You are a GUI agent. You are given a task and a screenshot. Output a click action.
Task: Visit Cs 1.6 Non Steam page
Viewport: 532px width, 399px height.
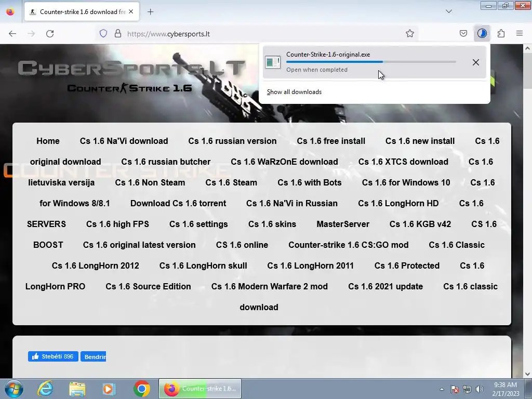point(150,182)
